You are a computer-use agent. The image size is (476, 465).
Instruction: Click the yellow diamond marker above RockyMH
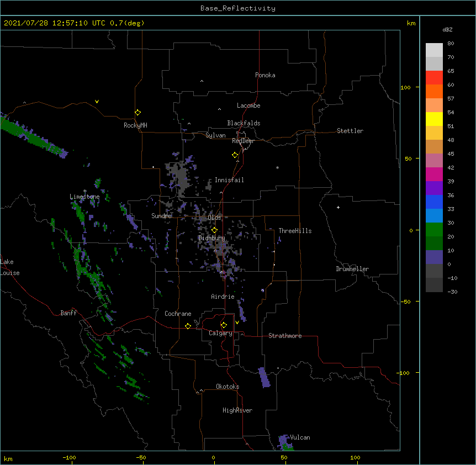[x=138, y=113]
